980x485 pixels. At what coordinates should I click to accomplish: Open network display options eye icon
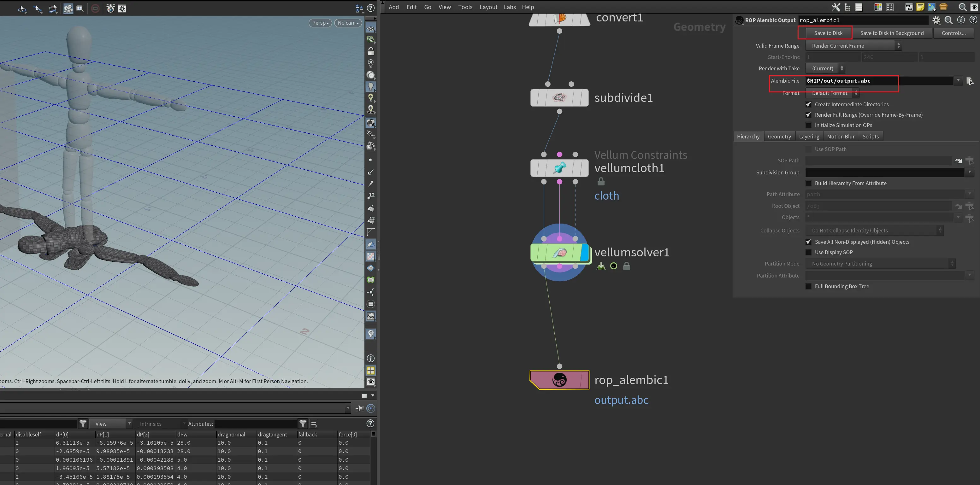point(974,7)
